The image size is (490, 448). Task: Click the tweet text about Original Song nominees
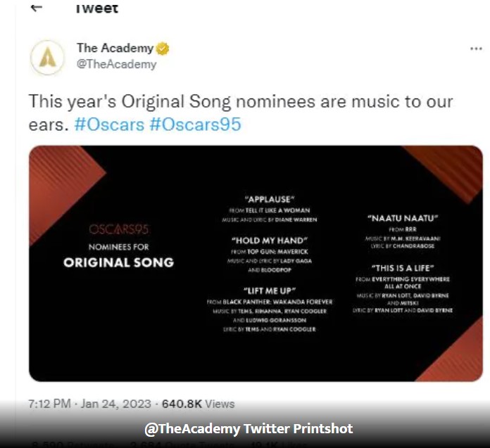241,113
